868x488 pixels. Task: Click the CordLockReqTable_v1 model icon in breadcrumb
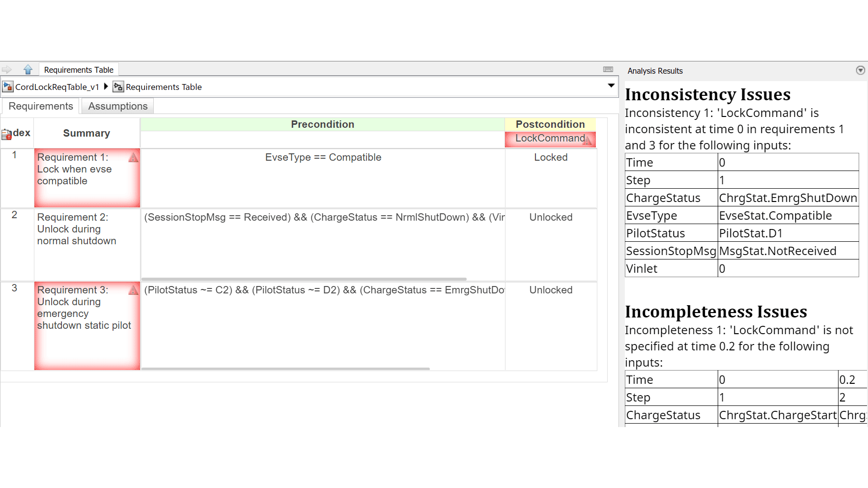(x=8, y=86)
